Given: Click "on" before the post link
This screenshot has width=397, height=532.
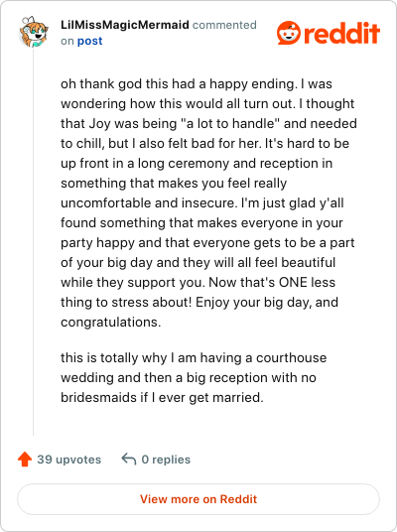Looking at the screenshot, I should point(67,41).
